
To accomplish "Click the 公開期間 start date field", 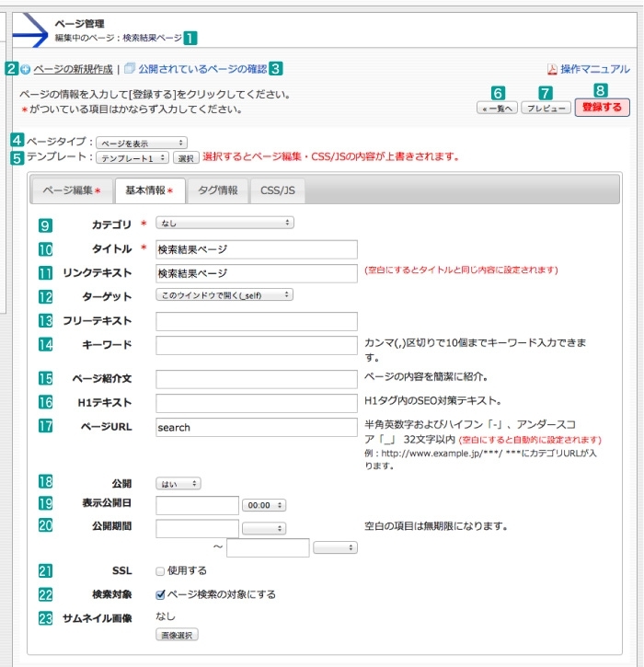I will point(198,528).
